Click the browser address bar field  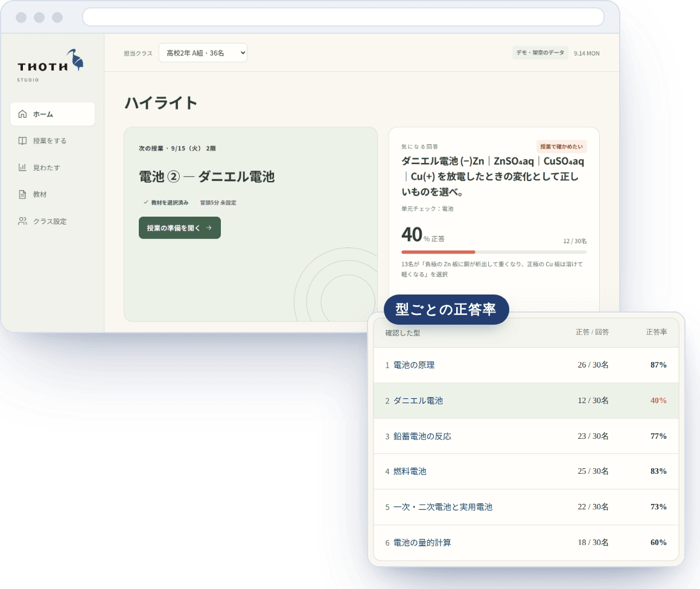tap(343, 17)
